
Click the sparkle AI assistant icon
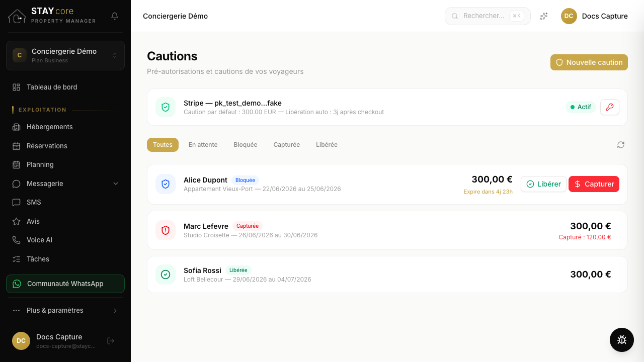click(x=544, y=16)
